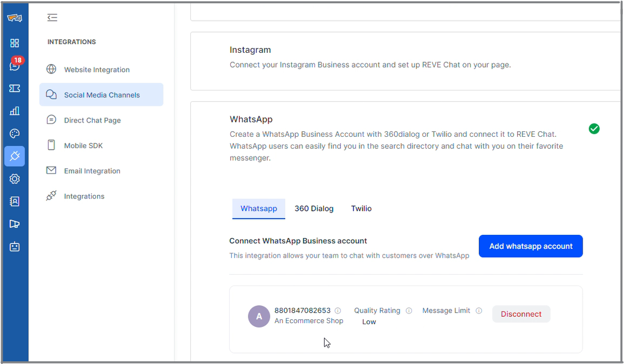The width and height of the screenshot is (624, 364).
Task: Click the purple 'A' account avatar
Action: pyautogui.click(x=259, y=316)
